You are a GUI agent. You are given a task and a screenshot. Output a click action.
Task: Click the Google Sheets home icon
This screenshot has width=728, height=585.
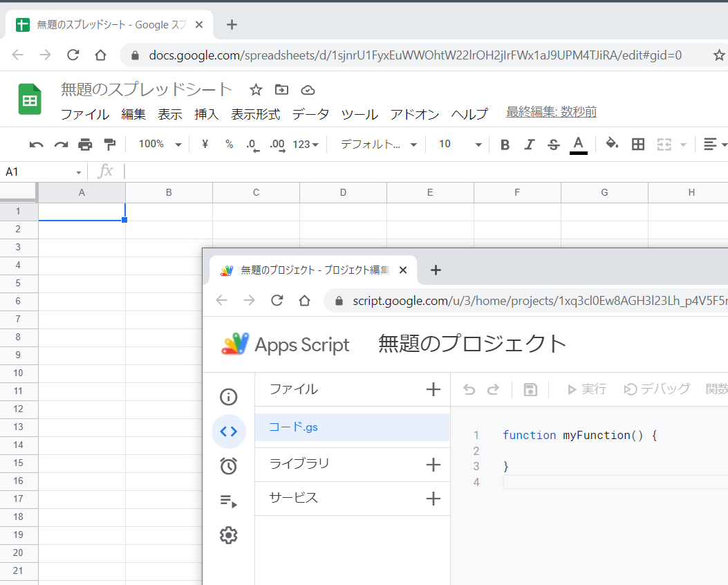(x=30, y=99)
